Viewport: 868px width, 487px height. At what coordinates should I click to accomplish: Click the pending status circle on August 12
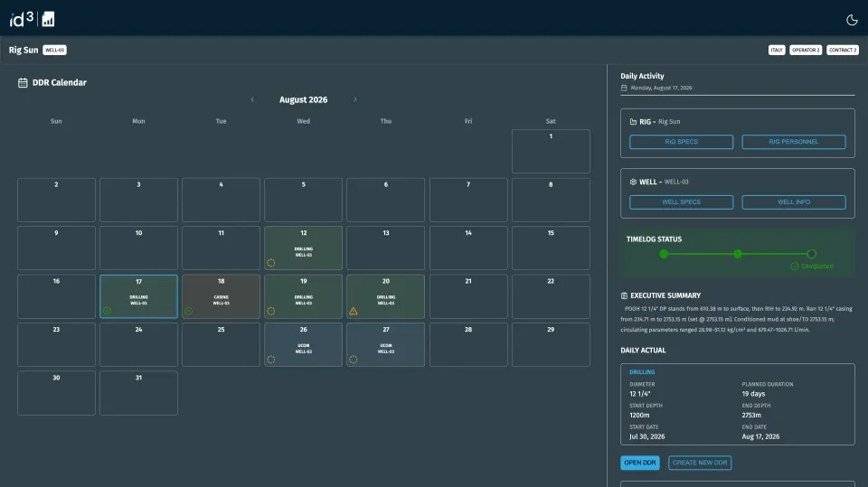270,263
